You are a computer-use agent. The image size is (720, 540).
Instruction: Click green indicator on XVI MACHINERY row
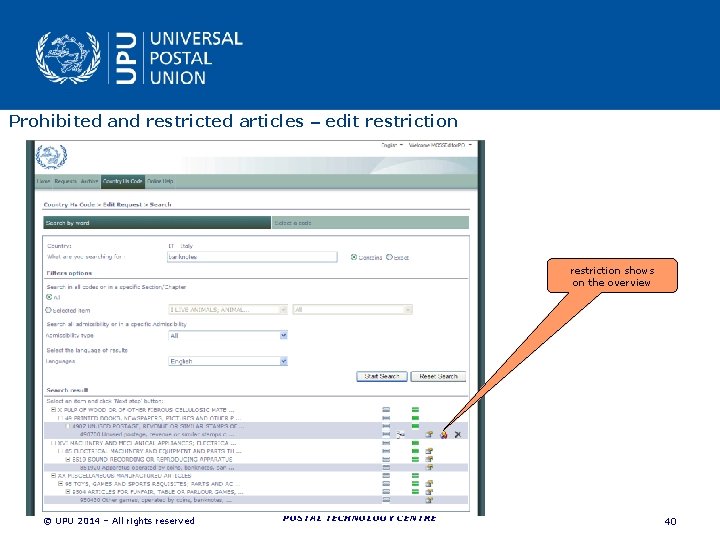(x=415, y=443)
